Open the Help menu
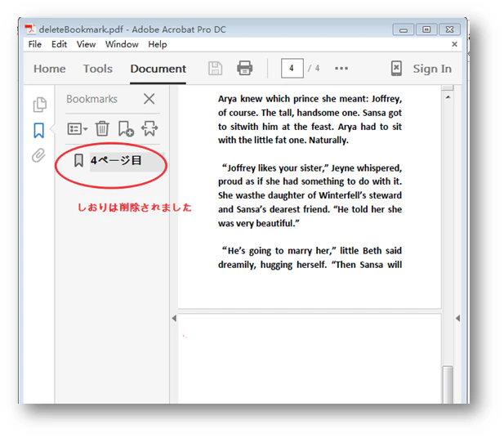504x438 pixels. click(x=157, y=44)
